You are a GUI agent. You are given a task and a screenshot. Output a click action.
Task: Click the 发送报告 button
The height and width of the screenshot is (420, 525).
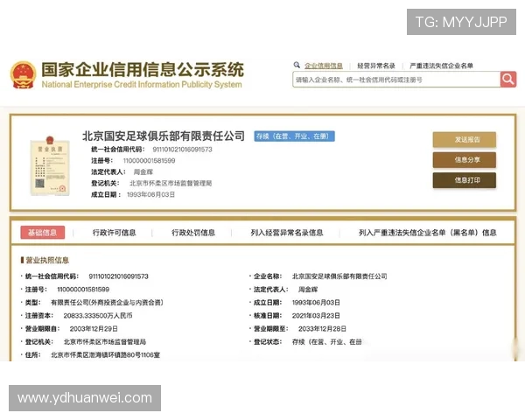coord(464,140)
